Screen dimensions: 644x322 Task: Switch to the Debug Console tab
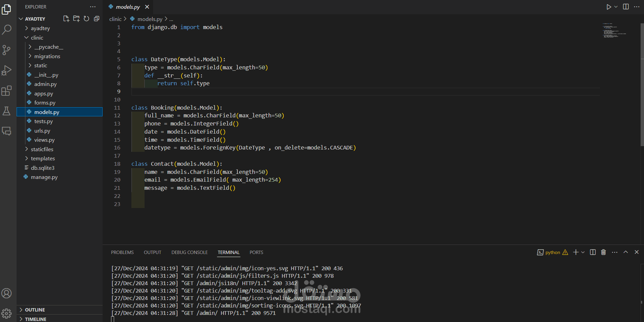(189, 252)
